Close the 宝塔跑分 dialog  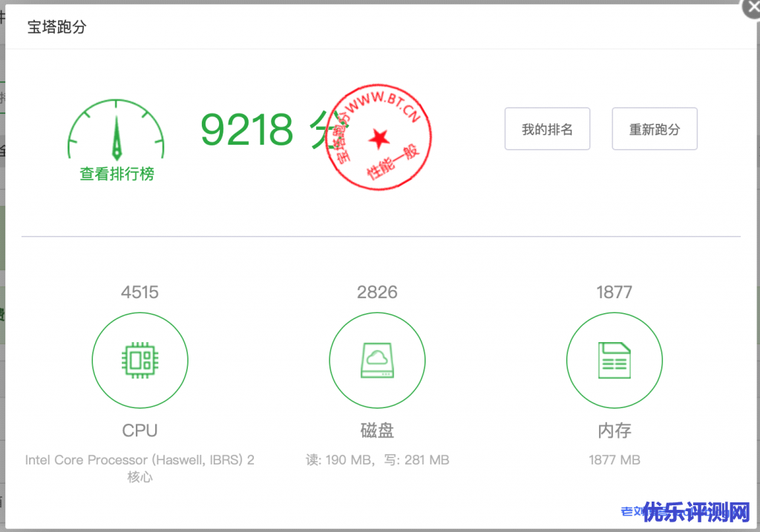tap(751, 7)
